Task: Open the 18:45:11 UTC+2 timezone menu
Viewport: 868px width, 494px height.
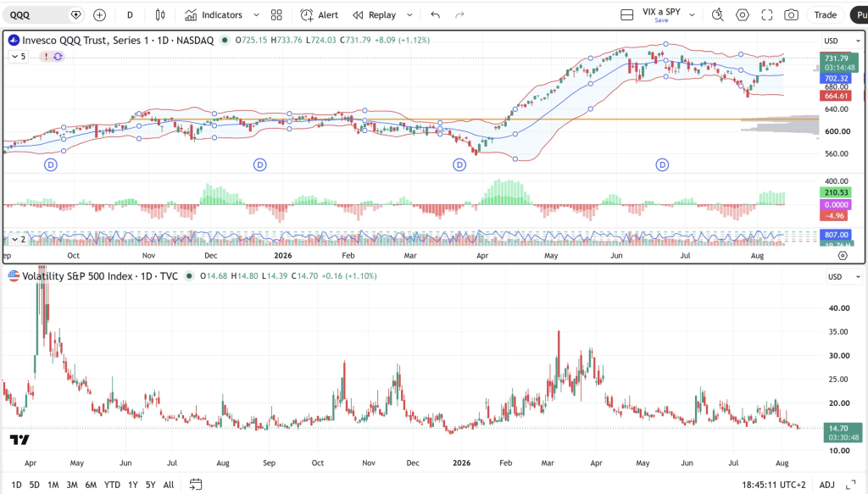Action: (774, 485)
